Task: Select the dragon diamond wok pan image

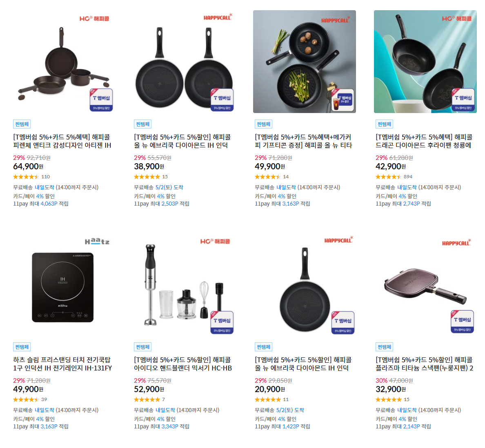Action: [x=425, y=62]
